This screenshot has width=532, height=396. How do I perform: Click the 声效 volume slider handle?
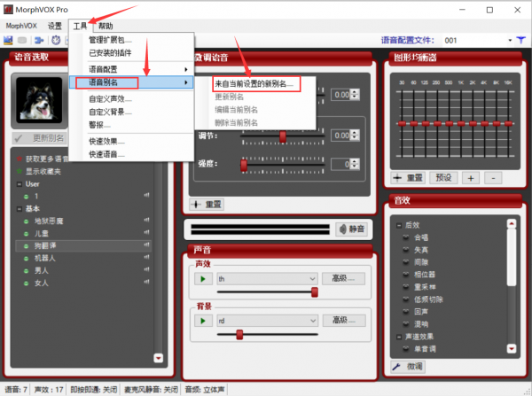coord(315,292)
